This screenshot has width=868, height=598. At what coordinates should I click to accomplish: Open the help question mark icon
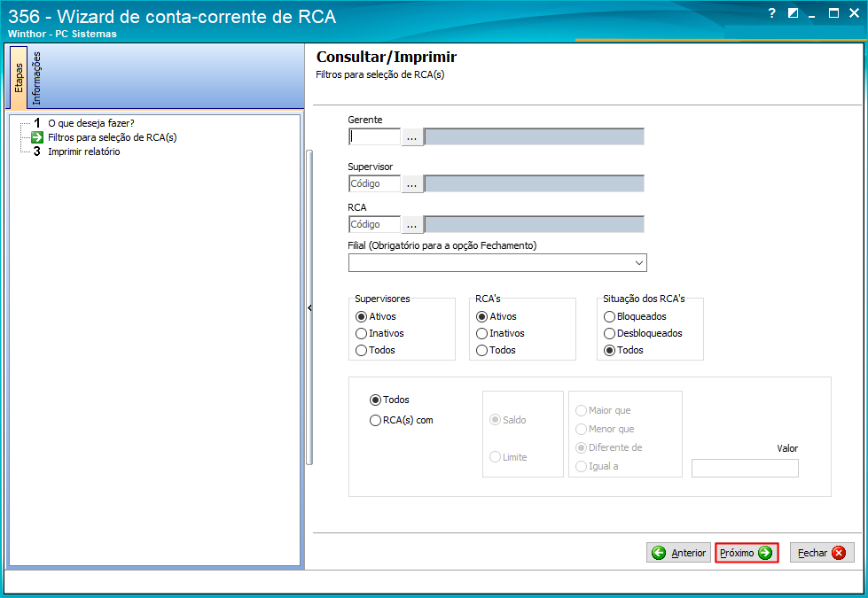[x=771, y=13]
